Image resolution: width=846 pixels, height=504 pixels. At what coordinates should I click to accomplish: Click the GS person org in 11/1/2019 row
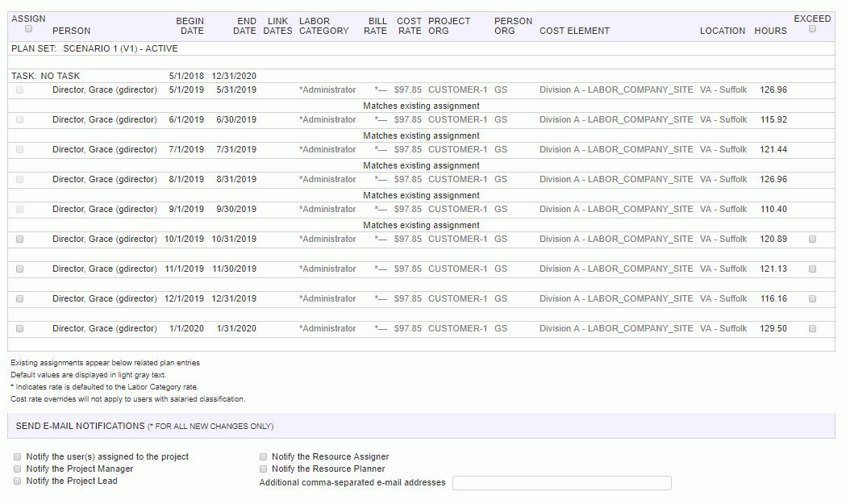click(501, 269)
